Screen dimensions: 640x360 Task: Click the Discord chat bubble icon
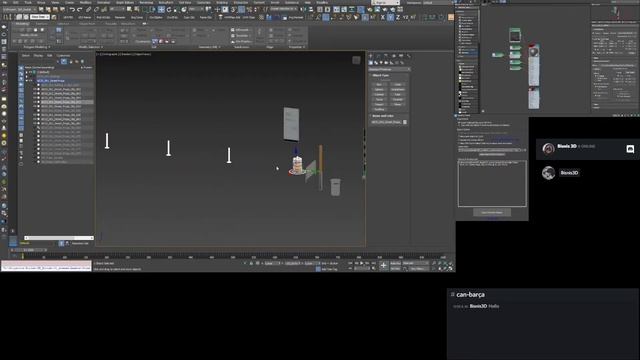coord(630,149)
